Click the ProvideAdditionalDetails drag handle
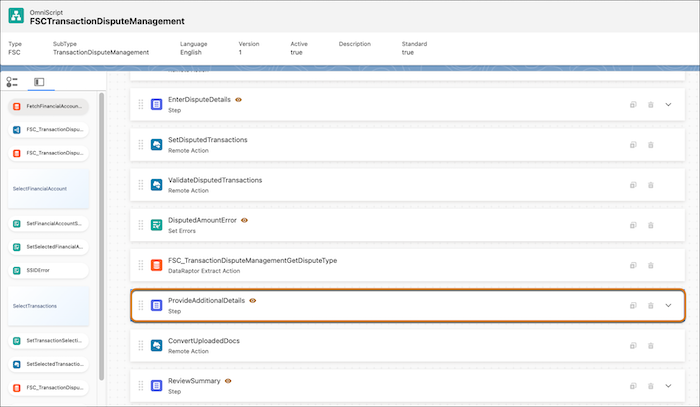 (x=141, y=305)
